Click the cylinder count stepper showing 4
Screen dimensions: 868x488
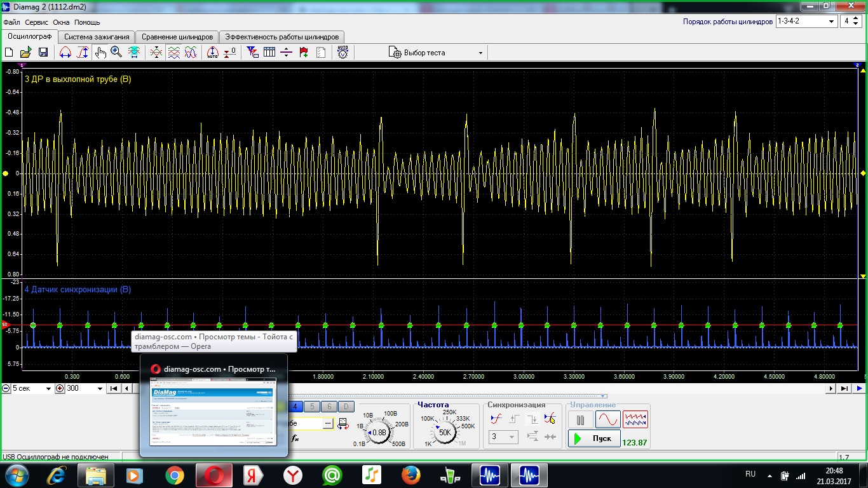pos(850,21)
